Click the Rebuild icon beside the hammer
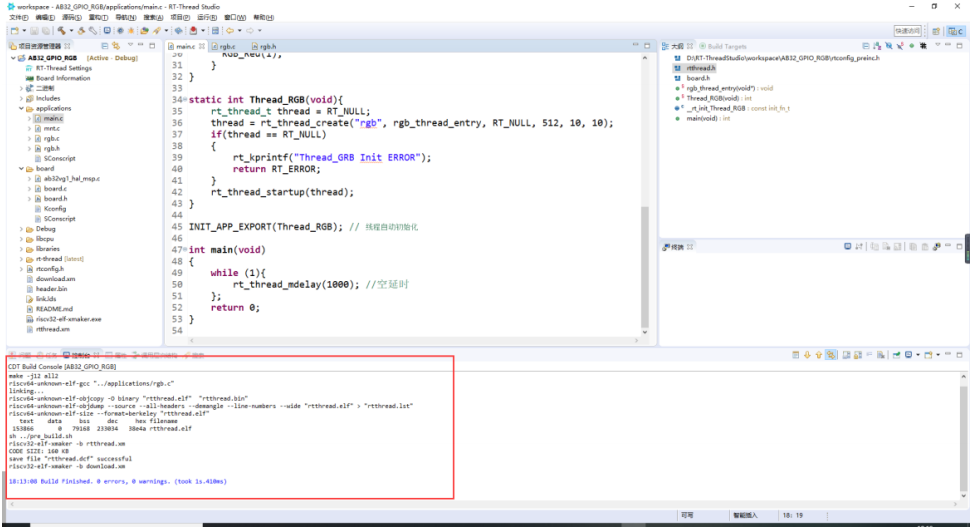Image resolution: width=973 pixels, height=532 pixels. coord(81,30)
